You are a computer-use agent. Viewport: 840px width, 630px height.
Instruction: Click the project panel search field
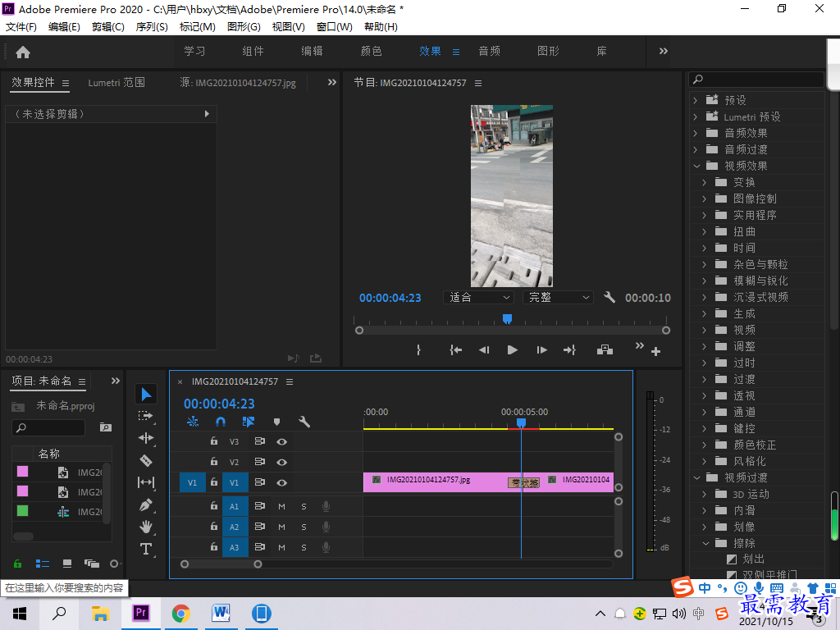(48, 427)
